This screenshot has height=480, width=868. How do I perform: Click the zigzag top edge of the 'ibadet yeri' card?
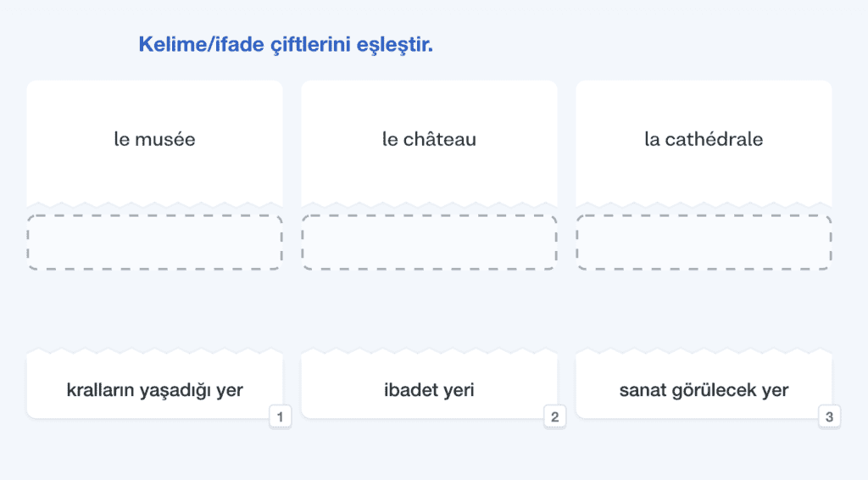pyautogui.click(x=429, y=351)
